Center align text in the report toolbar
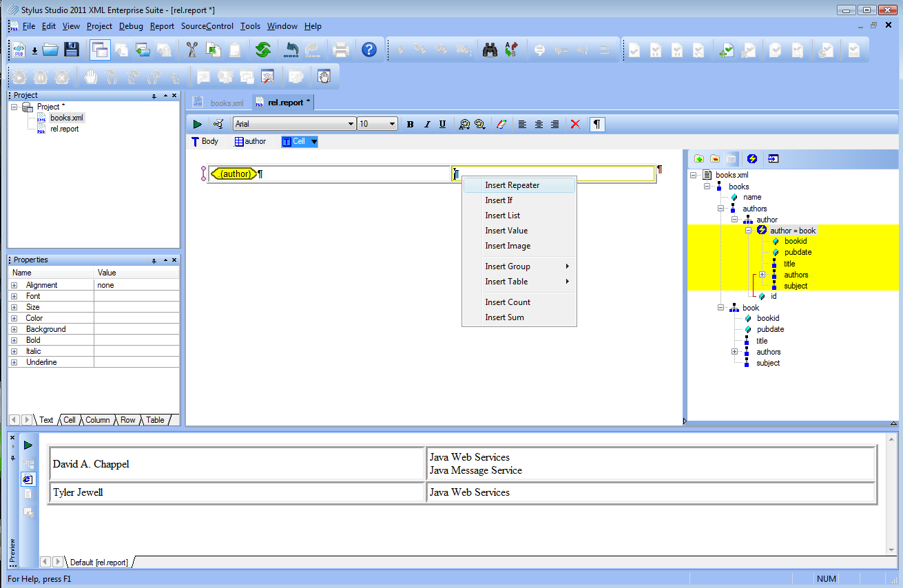The width and height of the screenshot is (903, 588). coord(539,124)
